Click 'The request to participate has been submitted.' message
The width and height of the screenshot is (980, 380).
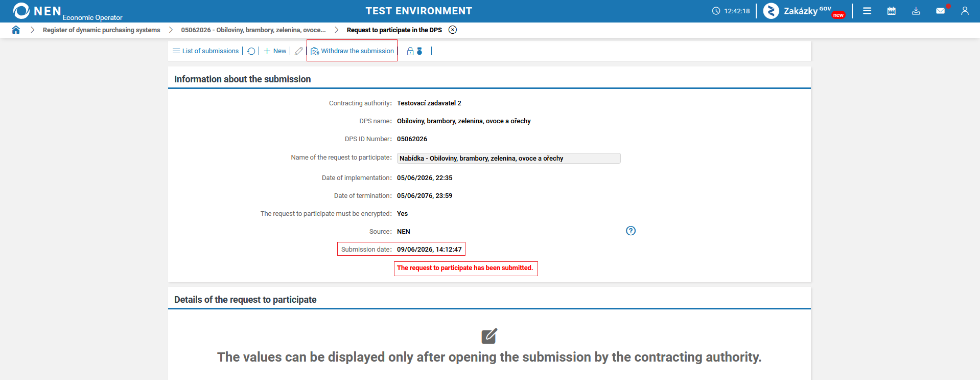[465, 268]
